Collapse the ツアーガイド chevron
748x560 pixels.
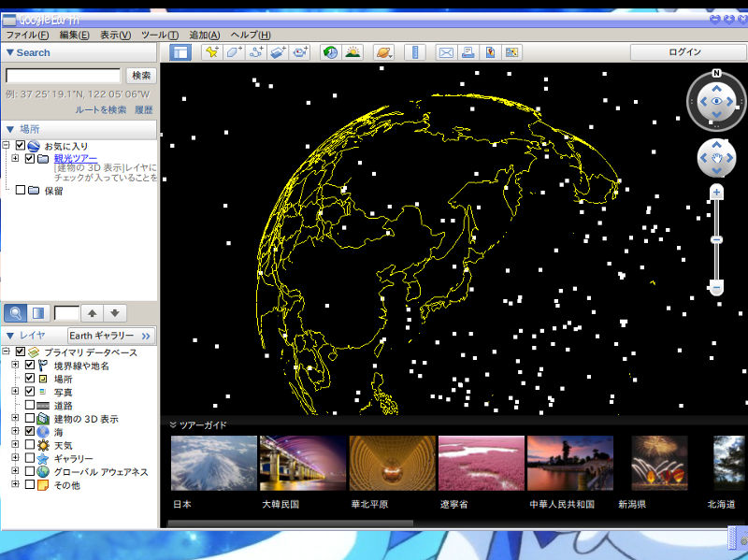tap(173, 424)
